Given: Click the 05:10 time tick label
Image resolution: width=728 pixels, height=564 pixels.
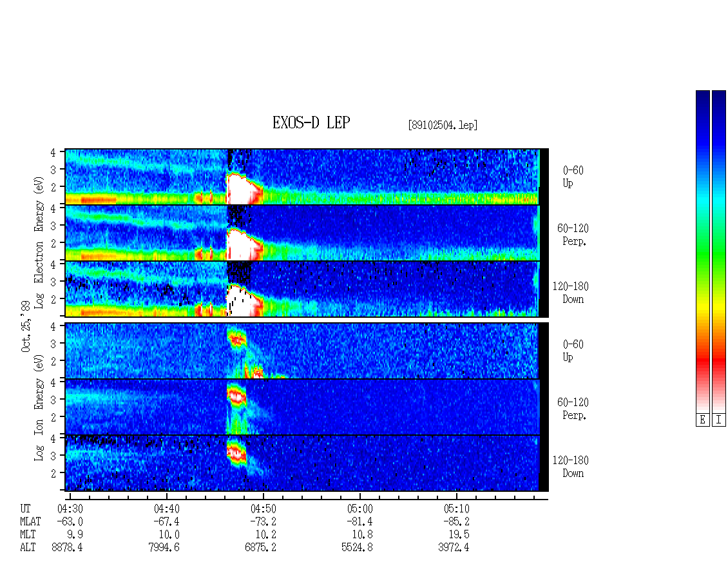Looking at the screenshot, I should pos(456,509).
